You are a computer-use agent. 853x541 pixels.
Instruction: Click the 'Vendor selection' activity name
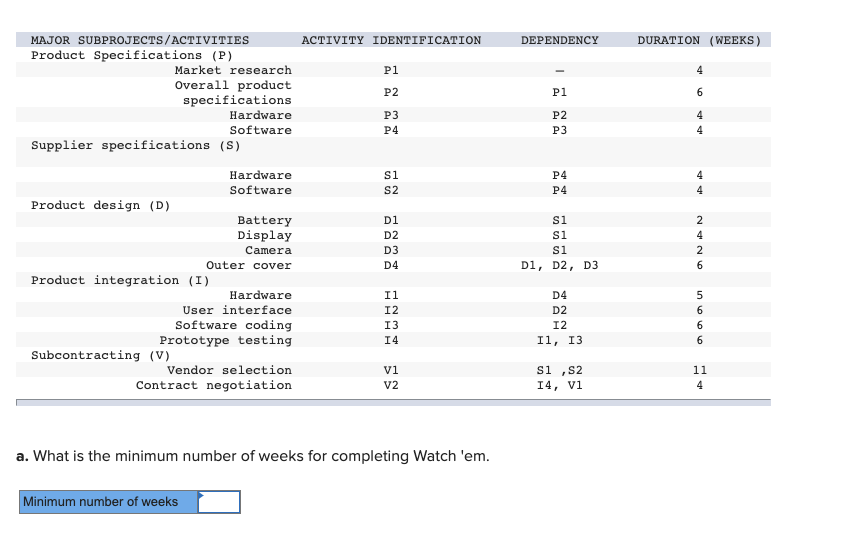[x=229, y=370]
